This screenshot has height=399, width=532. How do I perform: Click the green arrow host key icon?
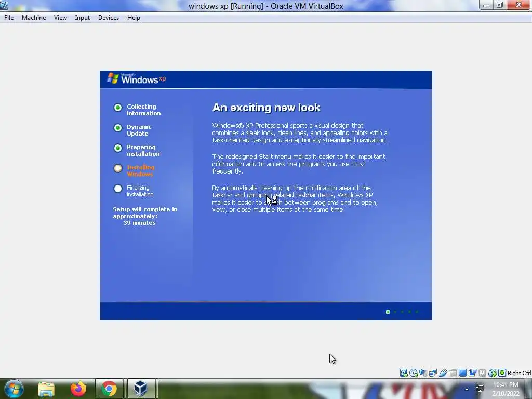click(x=502, y=373)
